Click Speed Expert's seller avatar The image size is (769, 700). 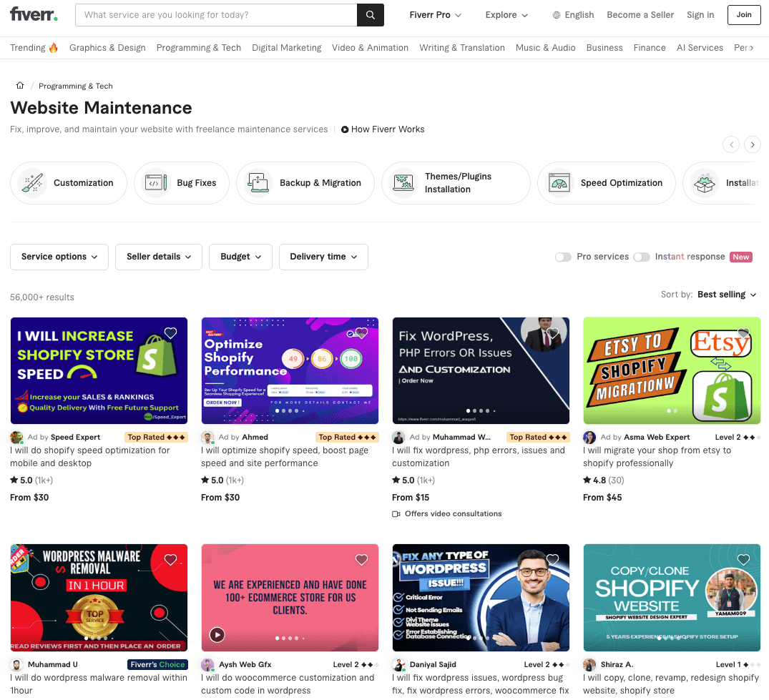coord(16,438)
